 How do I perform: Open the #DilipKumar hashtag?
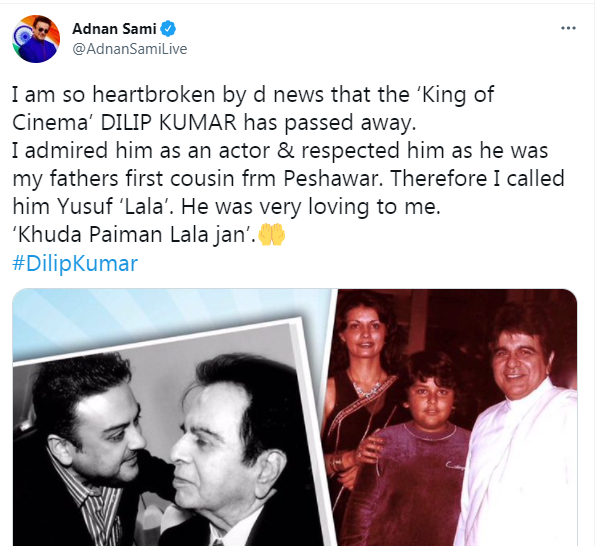click(x=75, y=264)
